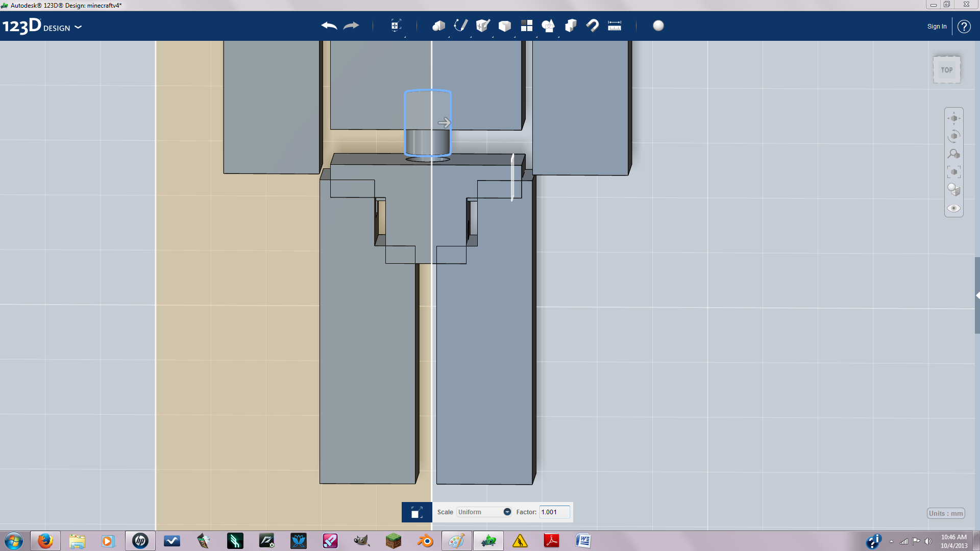Open the Uniform scale type dropdown
Viewport: 980px width, 551px height.
click(484, 512)
